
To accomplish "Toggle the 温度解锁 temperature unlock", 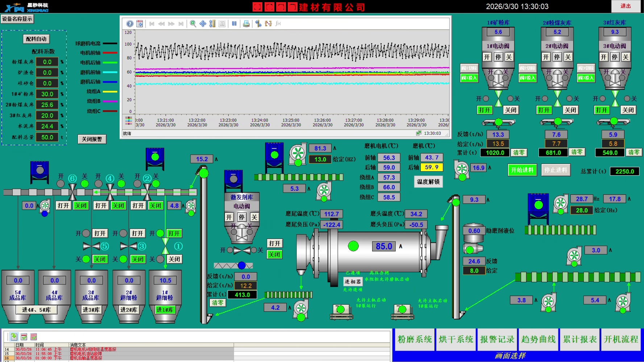I will click(x=428, y=182).
